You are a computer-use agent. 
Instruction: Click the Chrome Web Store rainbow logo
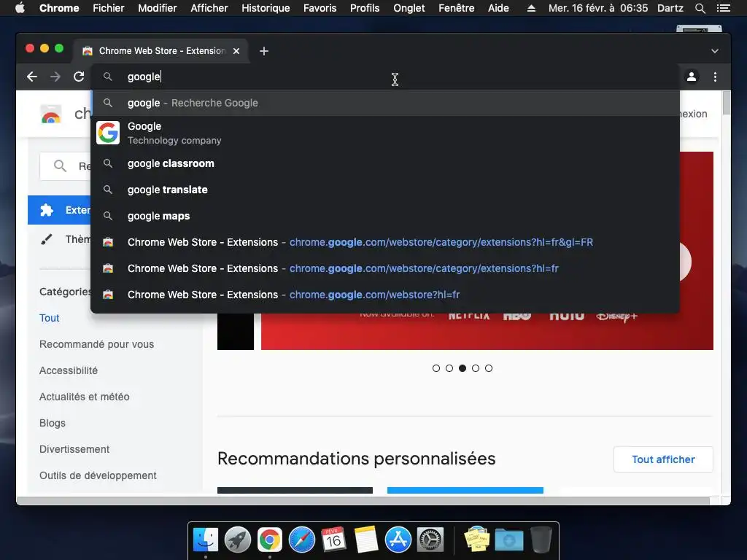51,114
